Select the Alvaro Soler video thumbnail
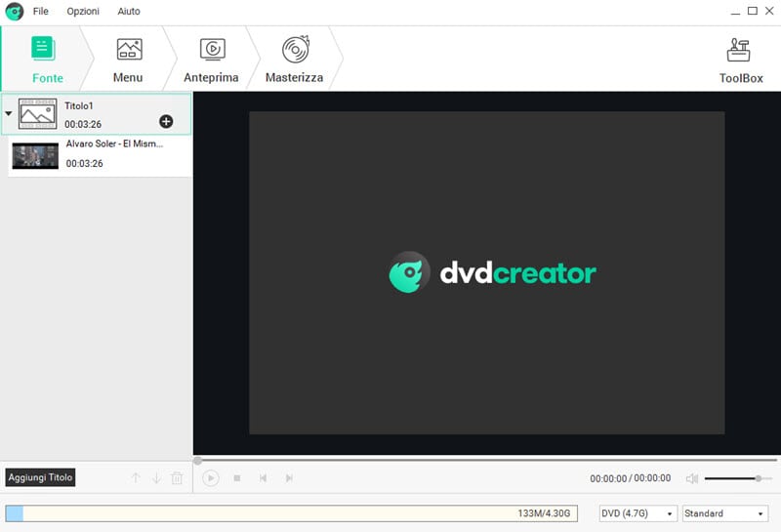The height and width of the screenshot is (532, 781). tap(35, 156)
